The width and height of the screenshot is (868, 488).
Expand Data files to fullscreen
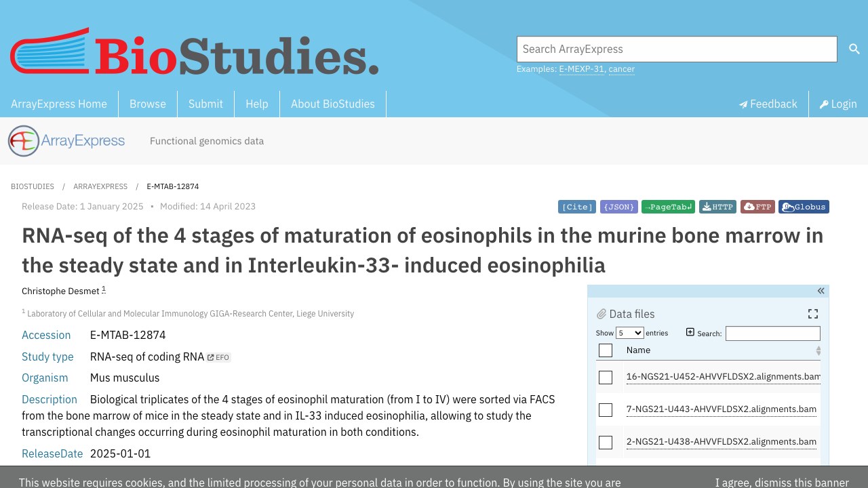click(x=813, y=314)
